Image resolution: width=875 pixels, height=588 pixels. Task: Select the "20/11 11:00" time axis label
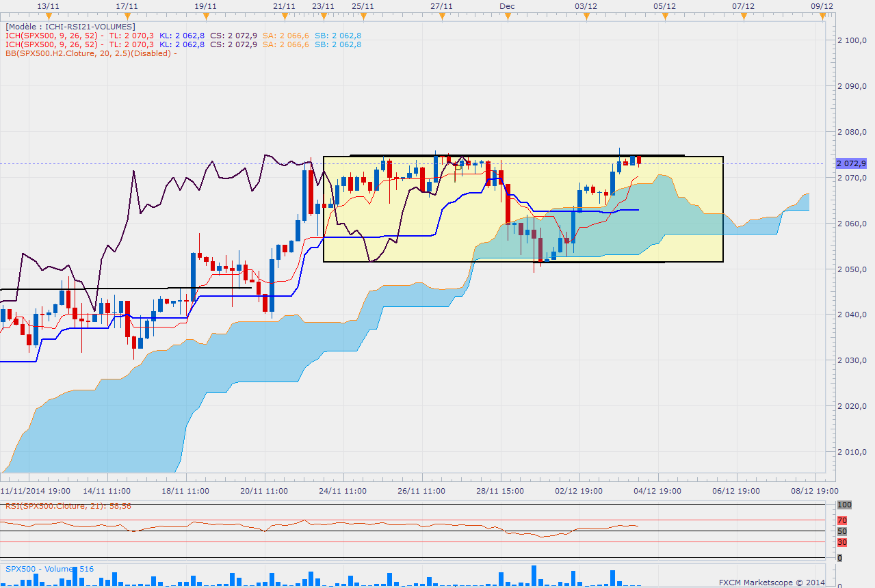(x=264, y=491)
